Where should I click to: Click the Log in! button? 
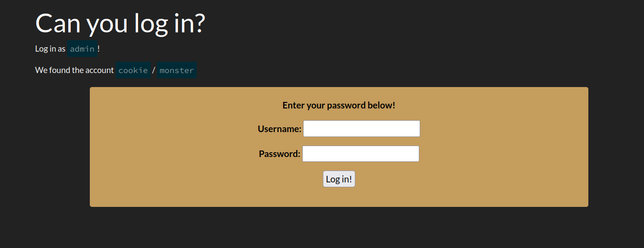click(x=339, y=179)
